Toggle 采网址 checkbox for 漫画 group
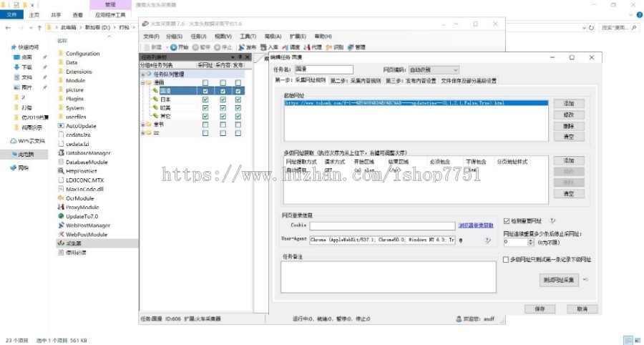 coord(205,82)
